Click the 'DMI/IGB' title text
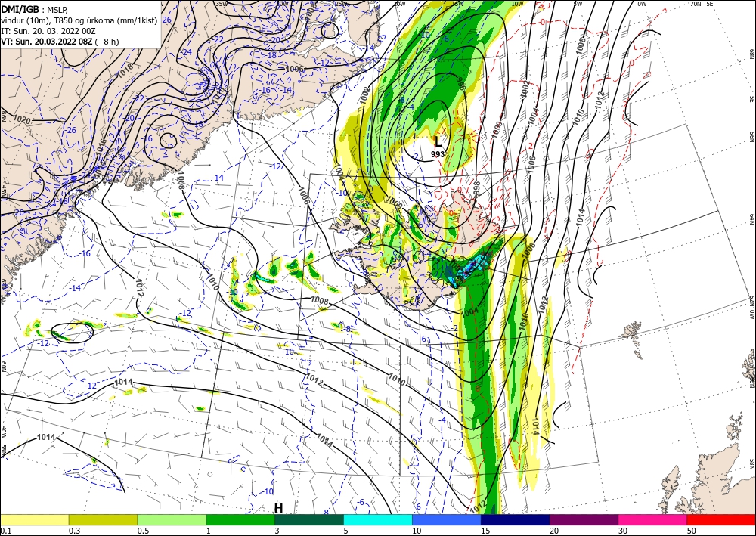756x536 pixels. pos(20,8)
